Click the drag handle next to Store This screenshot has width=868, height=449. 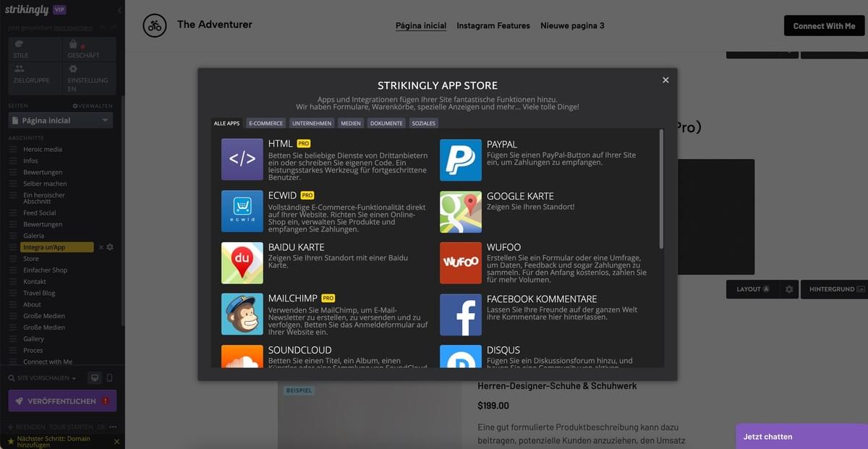click(13, 258)
